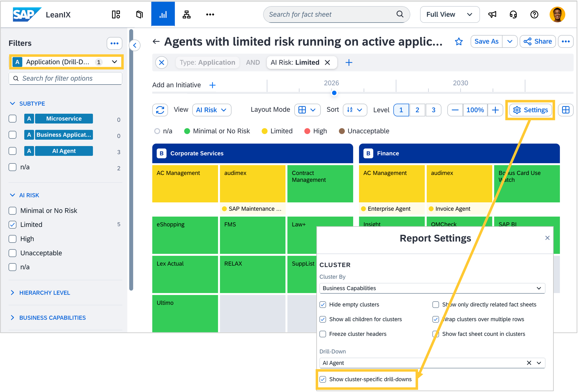578x392 pixels.
Task: Open the AI Risk view dropdown
Action: coord(212,110)
